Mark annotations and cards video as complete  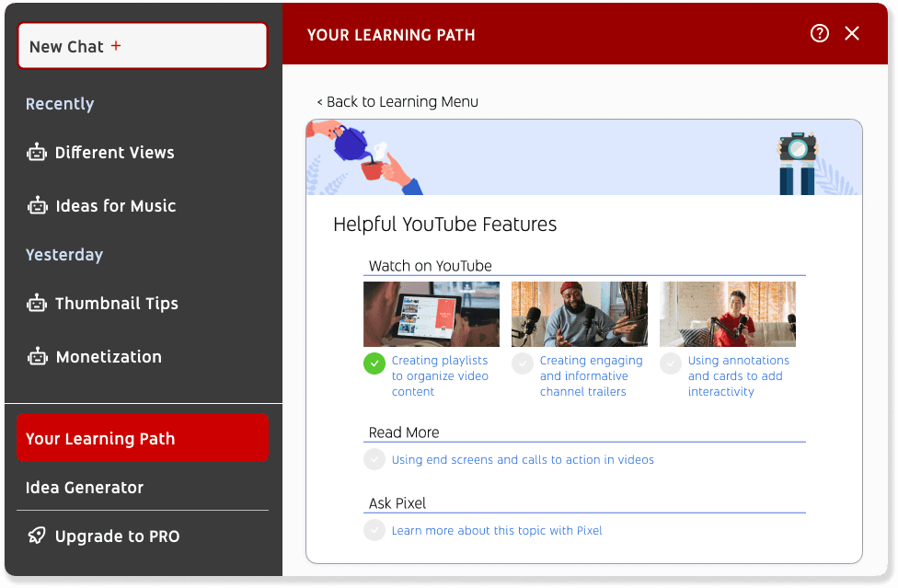coord(671,363)
